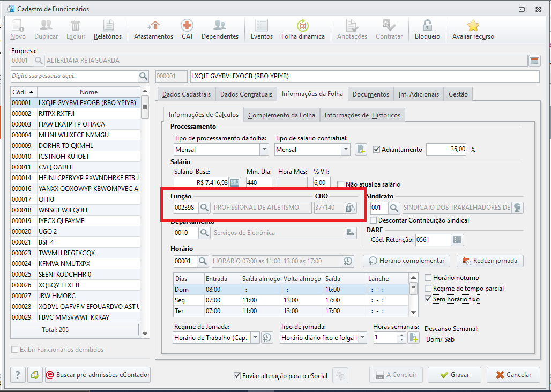Image resolution: width=551 pixels, height=392 pixels.
Task: Switch to the Dados Contratuais tab
Action: (246, 94)
